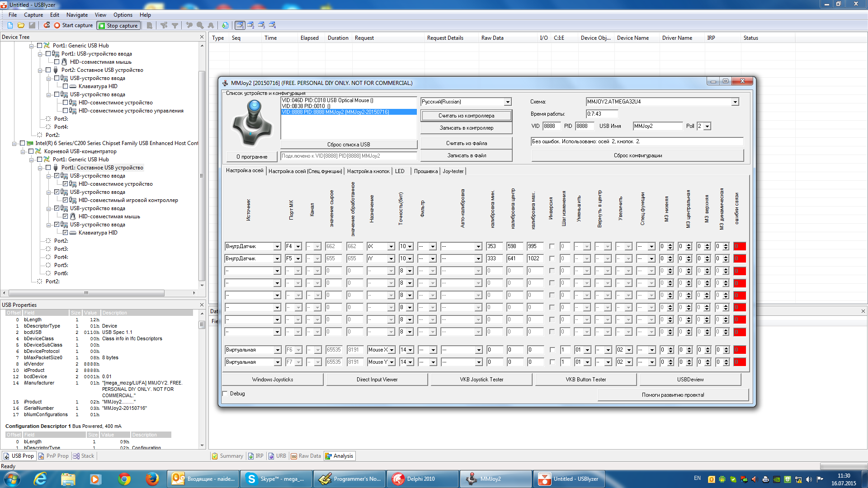This screenshot has height=488, width=868.
Task: Open the Mouse X назначение dropdown
Action: (x=392, y=350)
